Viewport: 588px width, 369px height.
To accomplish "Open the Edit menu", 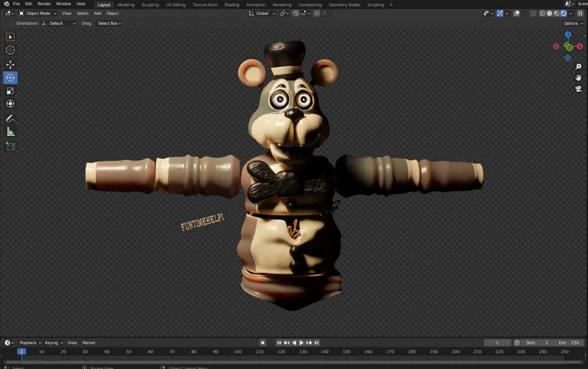I will (x=29, y=4).
